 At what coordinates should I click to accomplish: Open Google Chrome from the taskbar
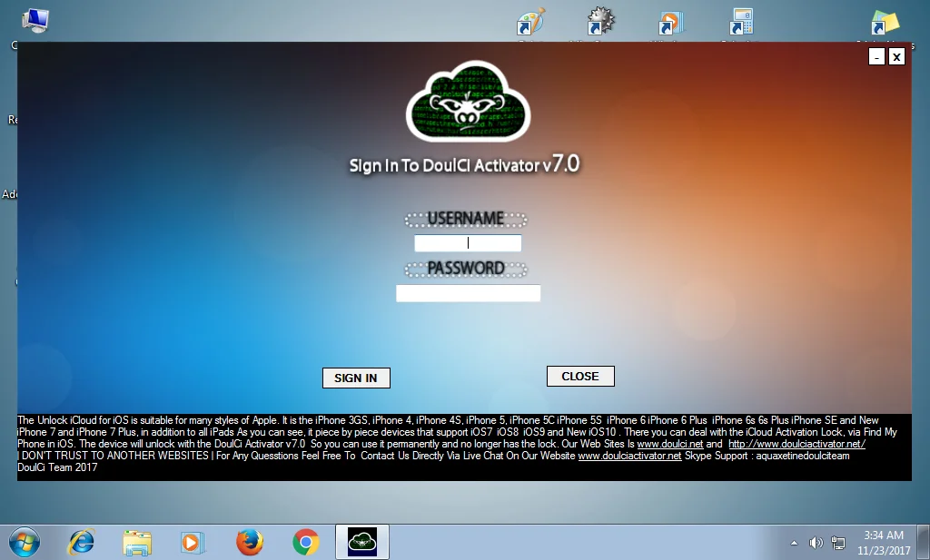(306, 542)
